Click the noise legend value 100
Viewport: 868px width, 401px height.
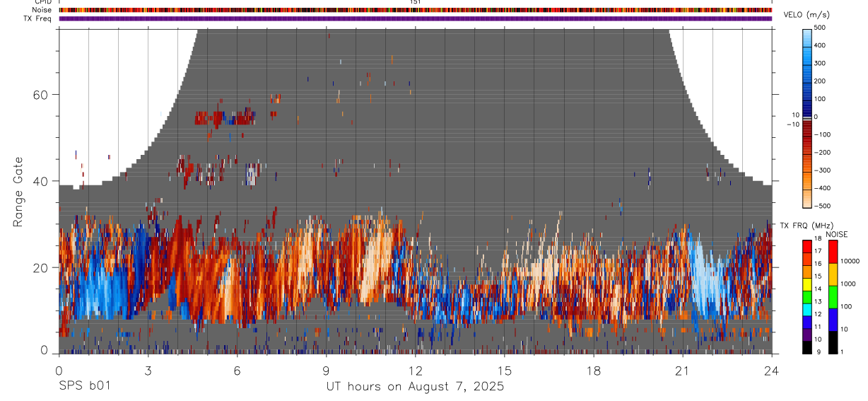coord(847,306)
